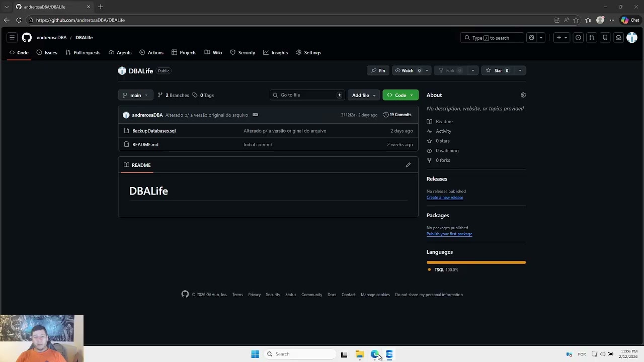The height and width of the screenshot is (362, 644).
Task: View the 0 Tags link
Action: [x=203, y=95]
